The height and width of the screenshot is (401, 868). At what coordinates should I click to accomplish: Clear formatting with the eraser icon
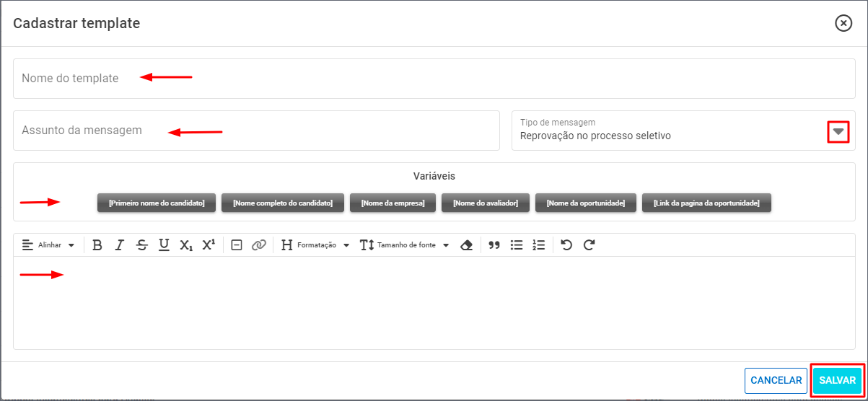[466, 245]
